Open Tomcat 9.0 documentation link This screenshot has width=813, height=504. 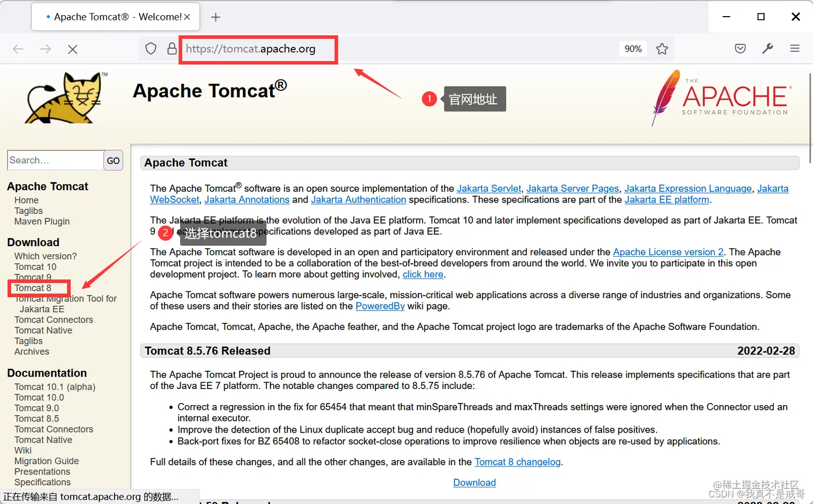coord(37,408)
